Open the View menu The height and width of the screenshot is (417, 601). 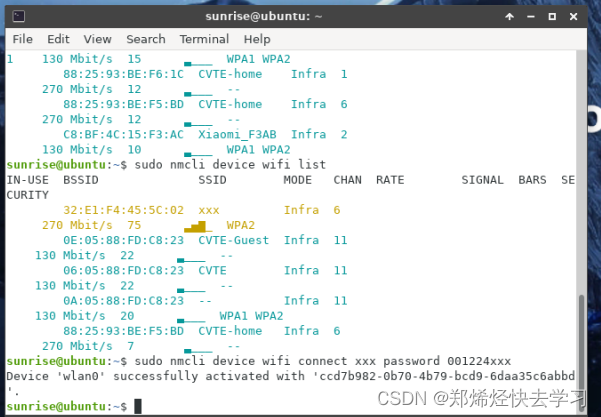97,39
